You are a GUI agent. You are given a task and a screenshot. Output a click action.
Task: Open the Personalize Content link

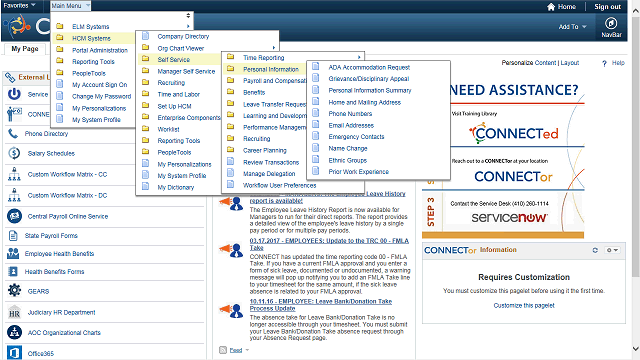click(x=529, y=62)
